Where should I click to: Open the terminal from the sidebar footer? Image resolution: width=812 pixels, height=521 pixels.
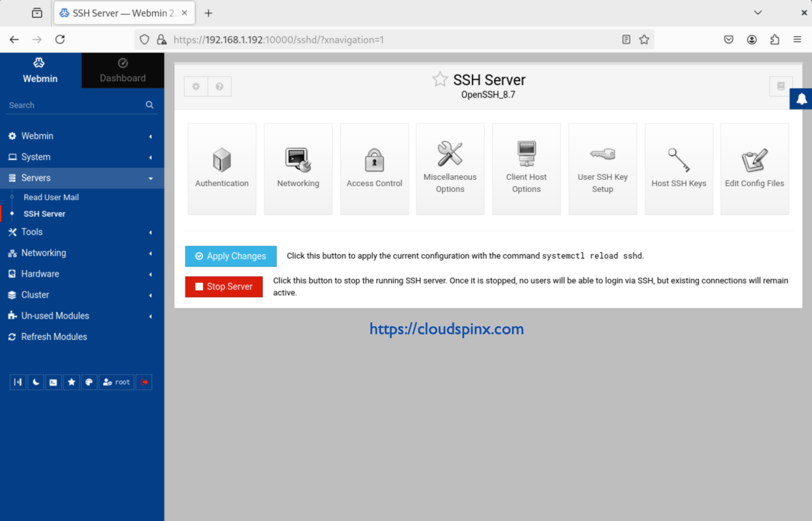click(x=53, y=382)
